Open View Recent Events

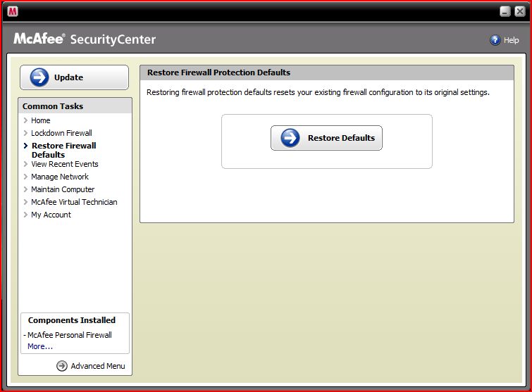[65, 164]
